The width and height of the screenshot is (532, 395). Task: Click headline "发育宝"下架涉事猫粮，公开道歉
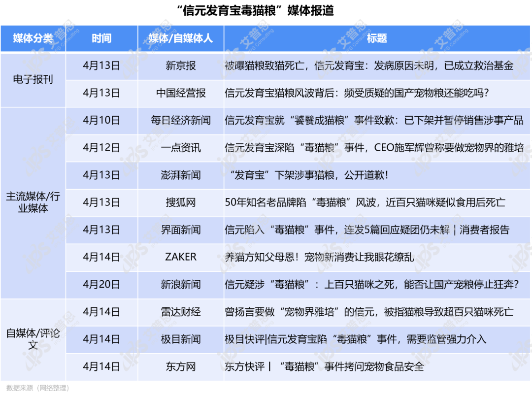(309, 175)
